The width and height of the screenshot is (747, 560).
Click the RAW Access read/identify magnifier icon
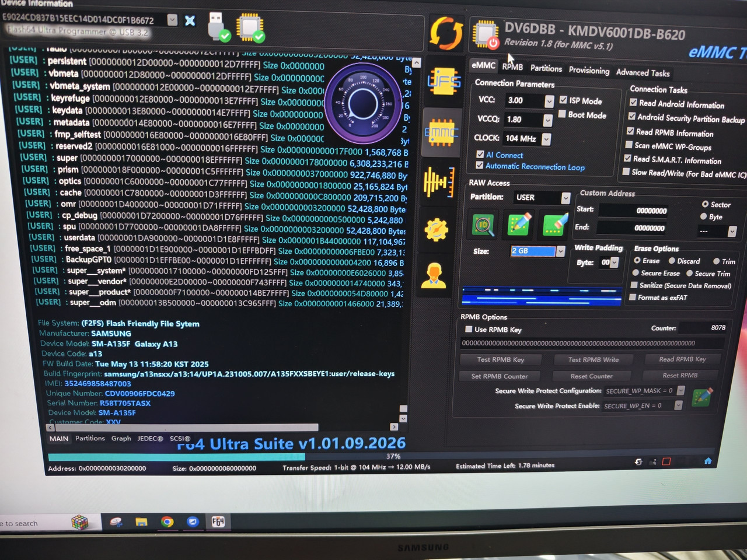[483, 225]
